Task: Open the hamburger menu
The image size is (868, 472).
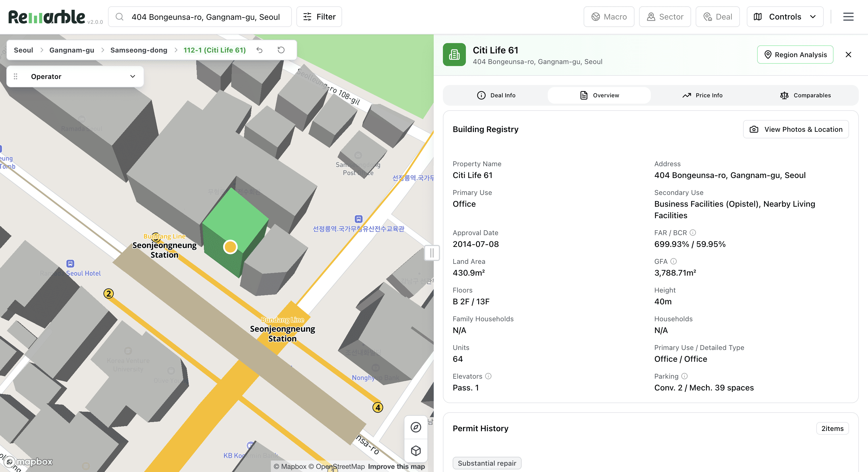Action: [848, 16]
